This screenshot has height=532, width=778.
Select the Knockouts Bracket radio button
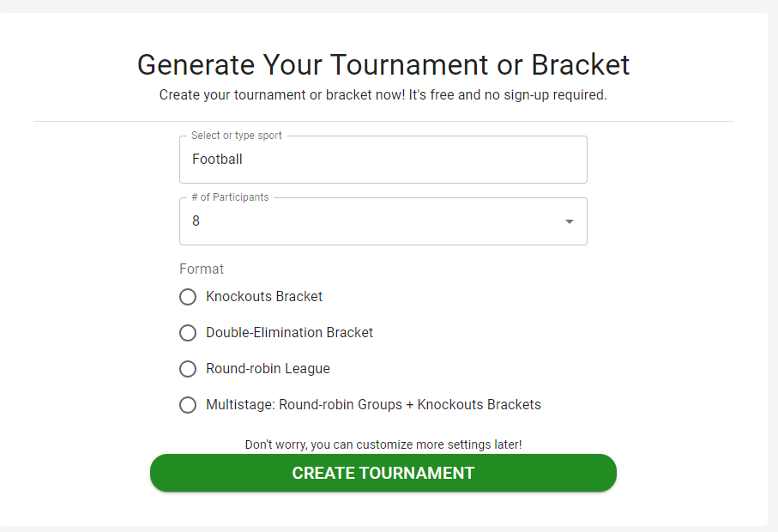pos(188,297)
